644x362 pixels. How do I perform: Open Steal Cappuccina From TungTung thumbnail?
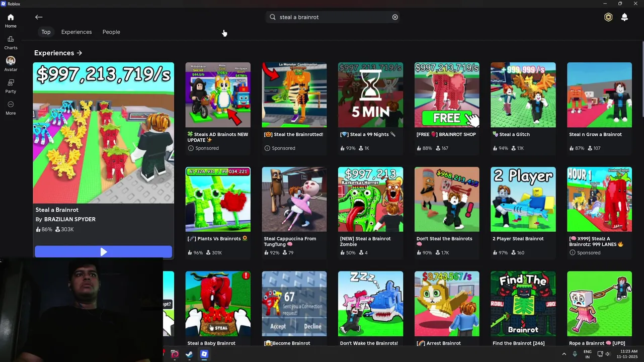point(294,200)
